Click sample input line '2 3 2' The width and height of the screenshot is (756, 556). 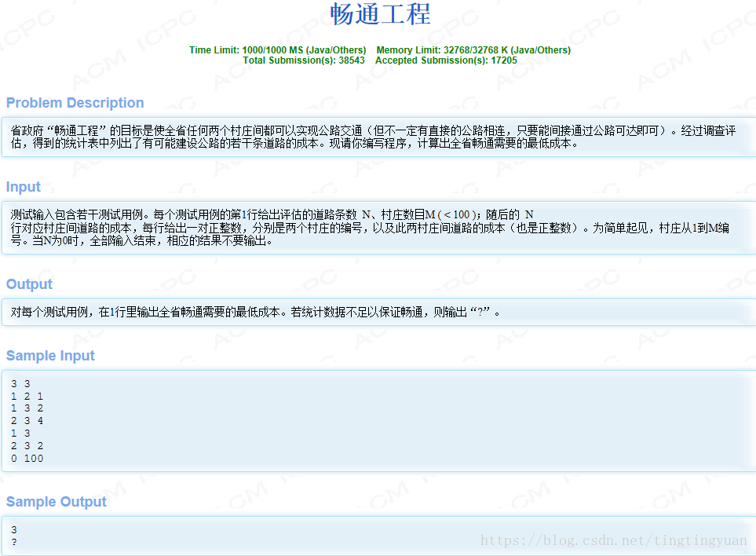(27, 445)
